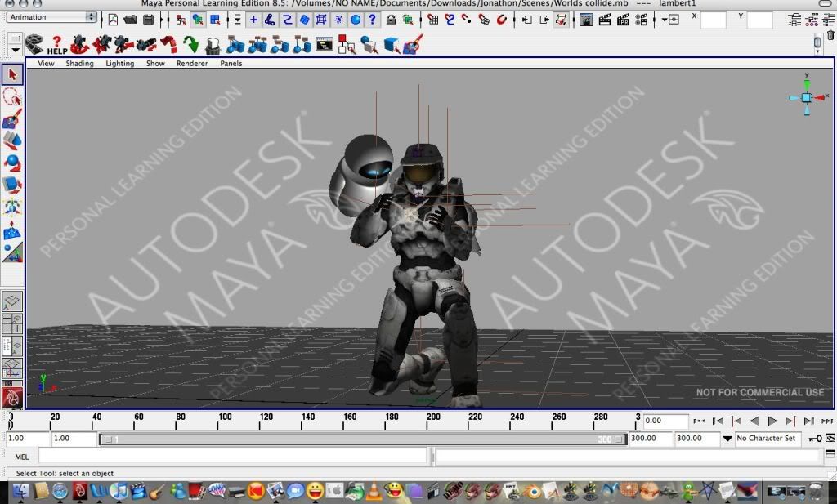Start IPR render of current frame
837x504 pixels.
623,20
